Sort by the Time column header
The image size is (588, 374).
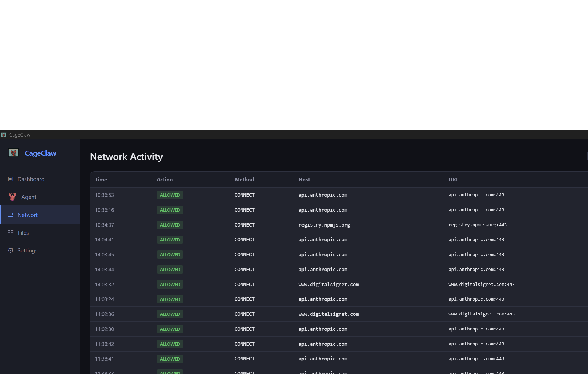coord(101,180)
